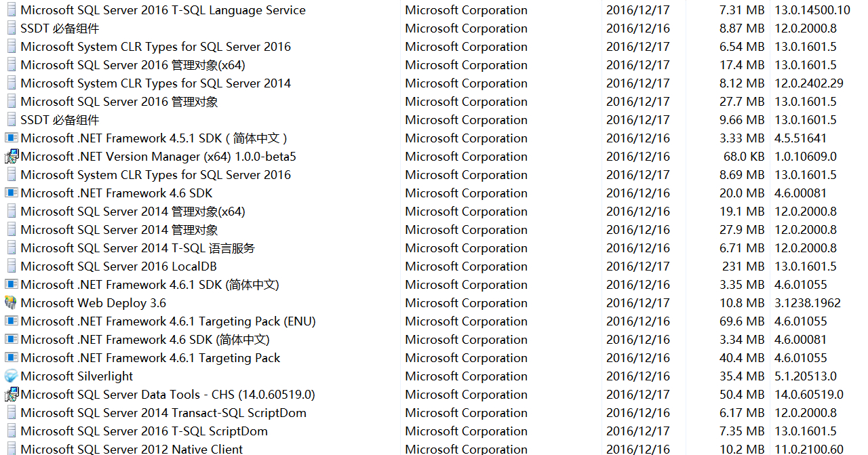
Task: Click version number 14.0.60519.0
Action: [809, 395]
